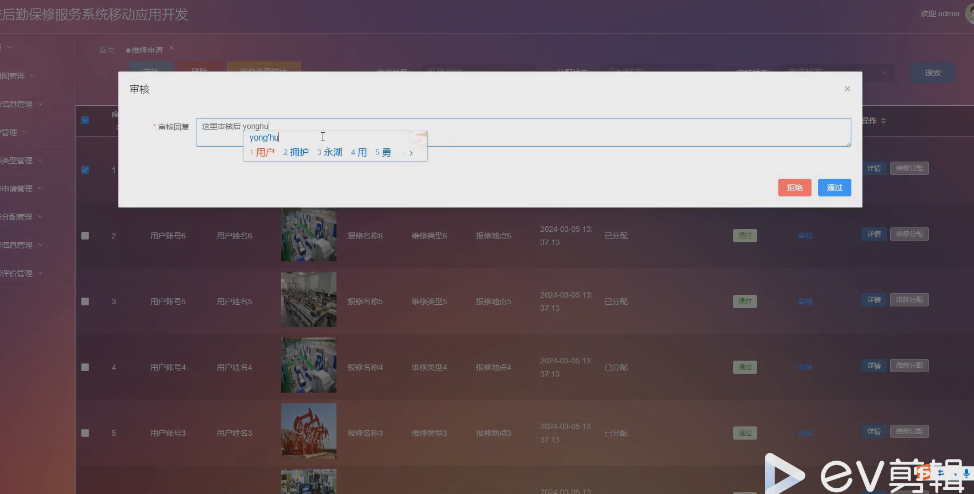Image resolution: width=974 pixels, height=494 pixels.
Task: Click 维修分配 button for 用户账号6 row
Action: click(x=909, y=234)
